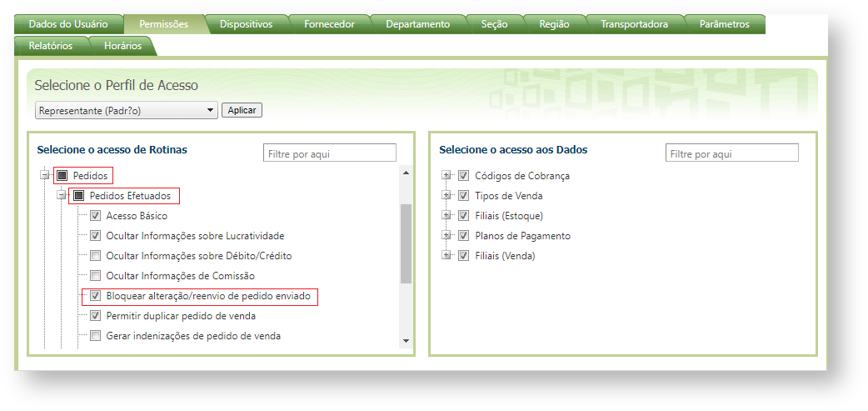
Task: Toggle the Pedidos Efetuados tri-state checkbox
Action: click(78, 196)
